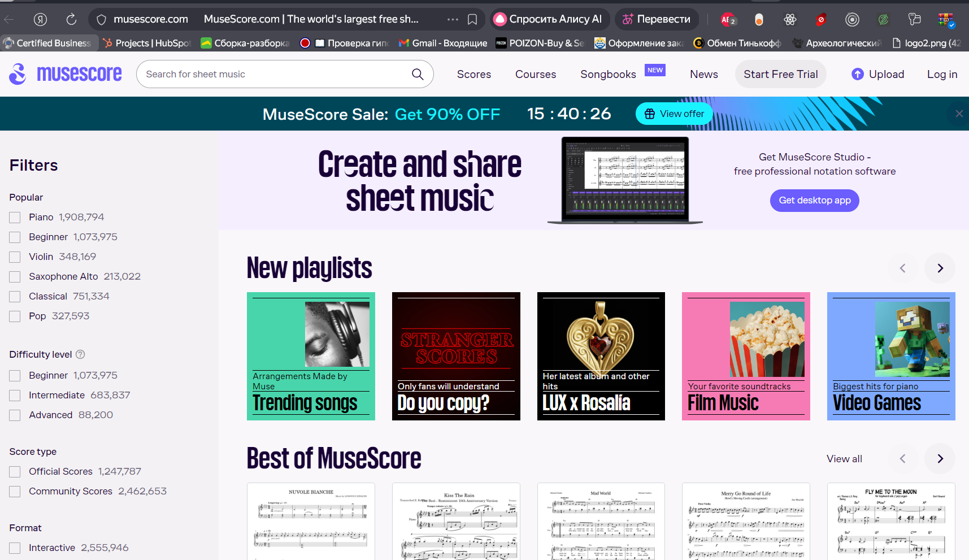The image size is (969, 560).
Task: Open the LUX x Rosalia playlist card
Action: point(601,356)
